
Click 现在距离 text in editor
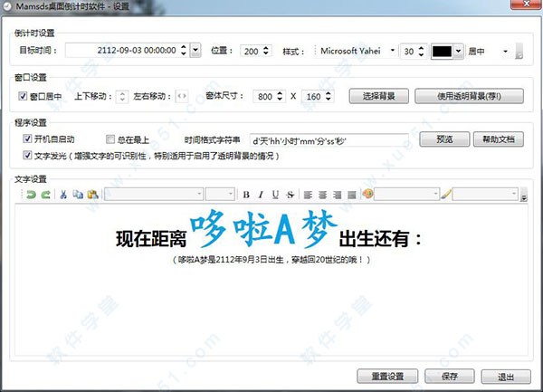click(x=151, y=239)
